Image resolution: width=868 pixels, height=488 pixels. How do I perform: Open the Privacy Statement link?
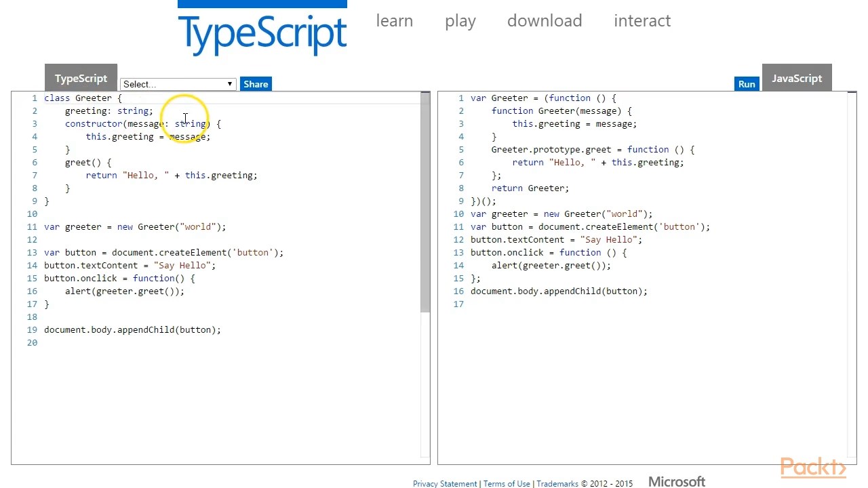tap(445, 483)
